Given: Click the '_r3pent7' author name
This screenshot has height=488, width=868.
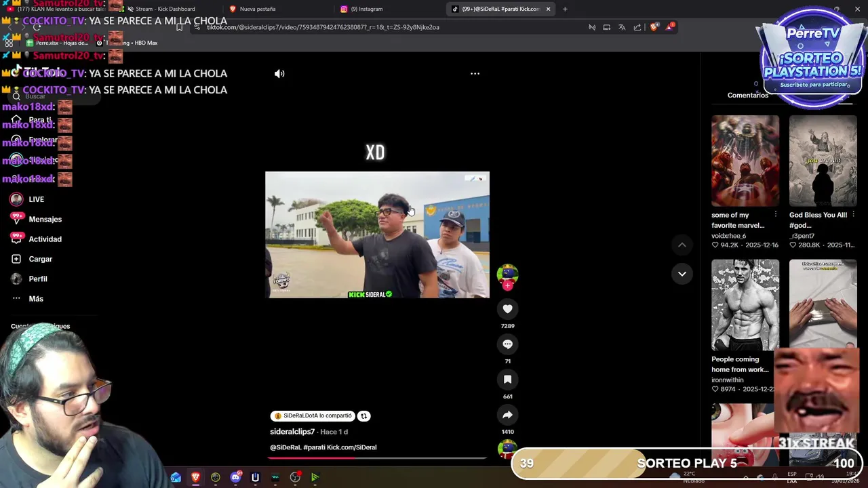Looking at the screenshot, I should [x=802, y=236].
